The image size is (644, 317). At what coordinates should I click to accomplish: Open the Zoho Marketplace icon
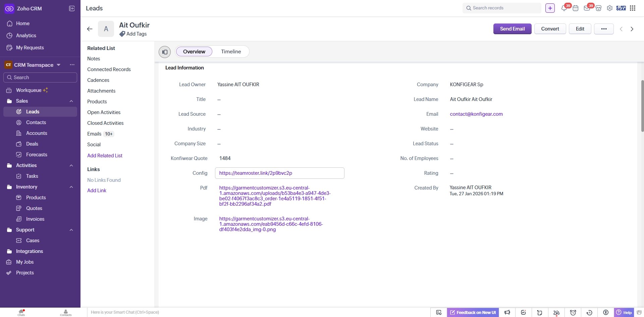click(x=599, y=8)
